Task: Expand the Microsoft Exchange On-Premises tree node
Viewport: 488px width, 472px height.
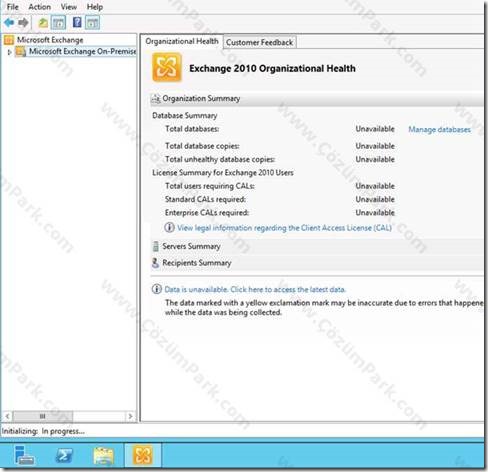Action: (x=9, y=52)
